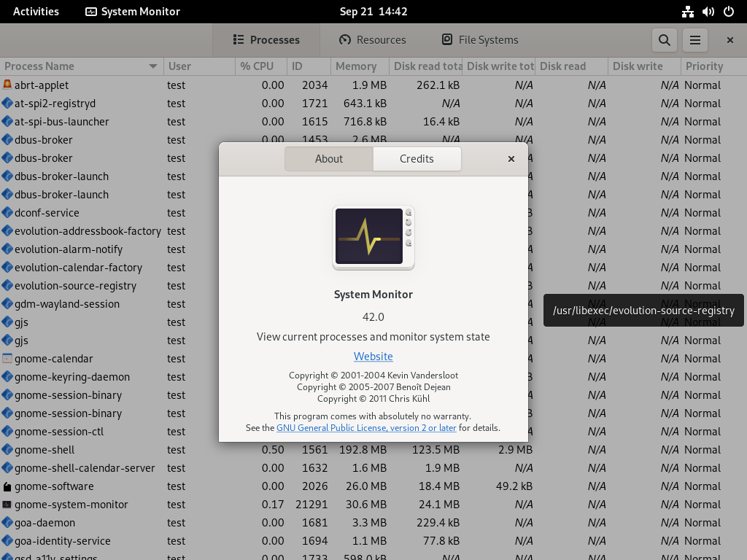
Task: Click the goa-daemon process icon
Action: pyautogui.click(x=7, y=522)
